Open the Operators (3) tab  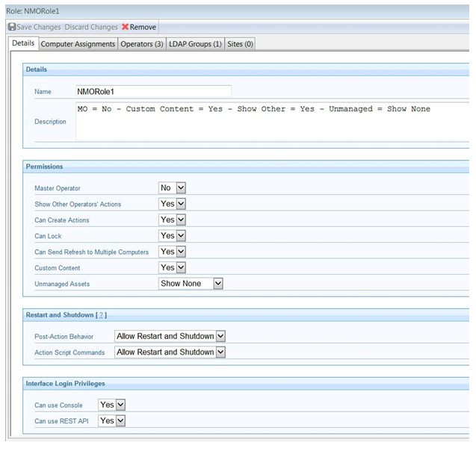[x=142, y=44]
